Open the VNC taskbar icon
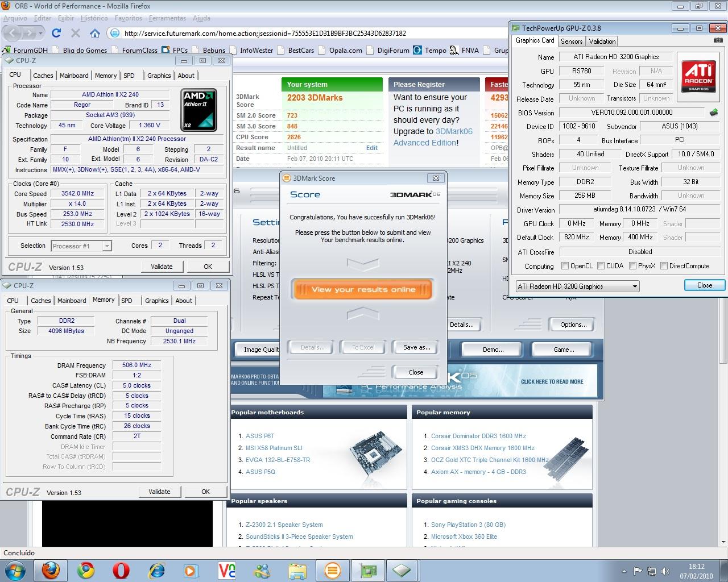Screen dimensions: 728x582 click(227, 569)
